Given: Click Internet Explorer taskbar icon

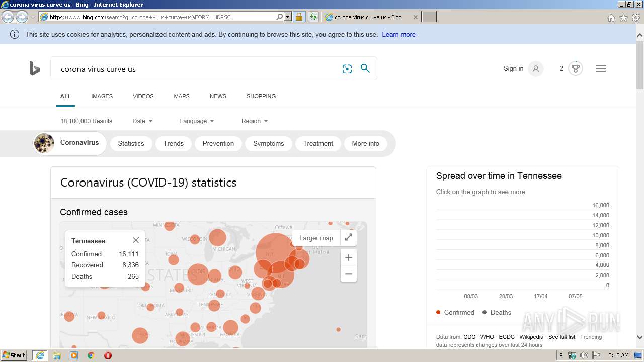Looking at the screenshot, I should point(39,355).
